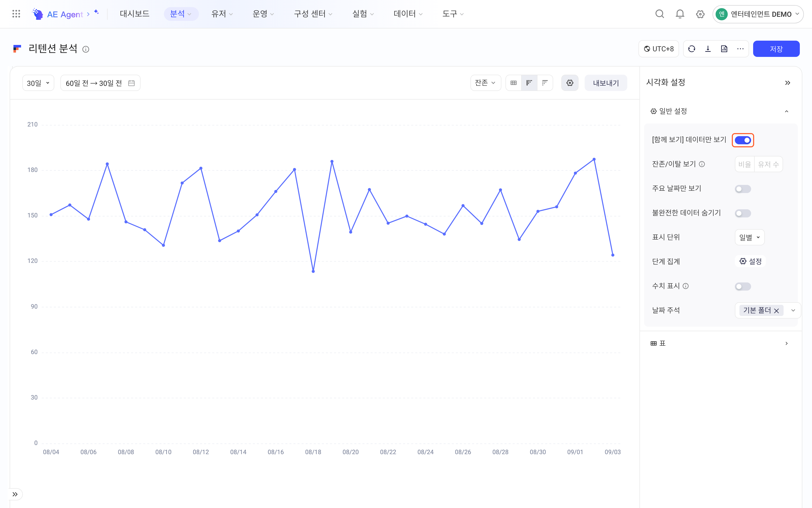Open 단계 집계 설정 button
Viewport: 812px width, 508px height.
point(750,262)
